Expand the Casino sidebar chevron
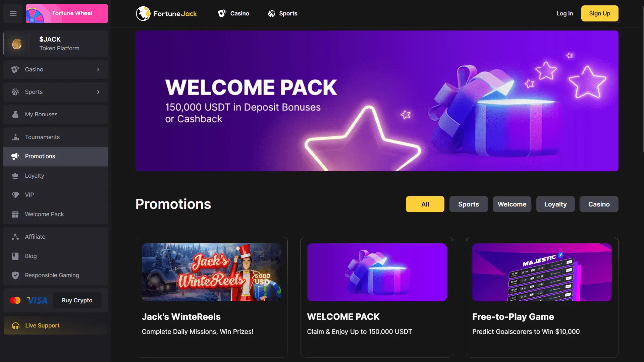Screen dimensions: 644x362 click(x=98, y=69)
